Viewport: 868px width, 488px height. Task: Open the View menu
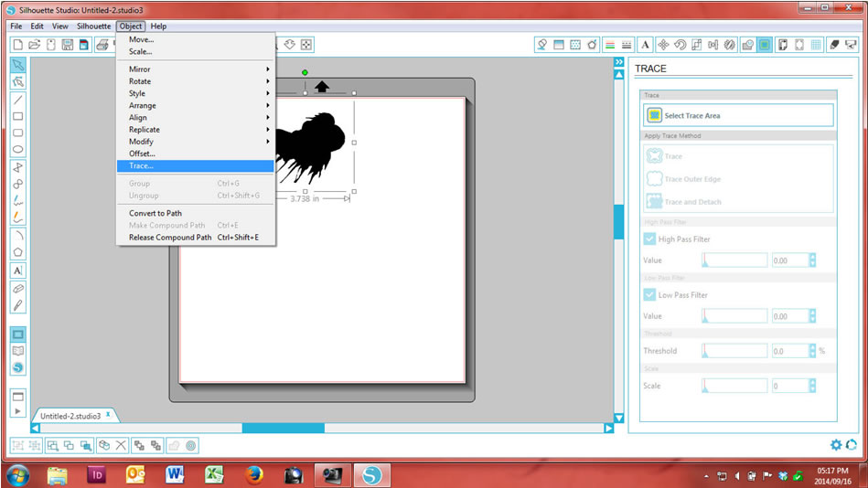59,26
